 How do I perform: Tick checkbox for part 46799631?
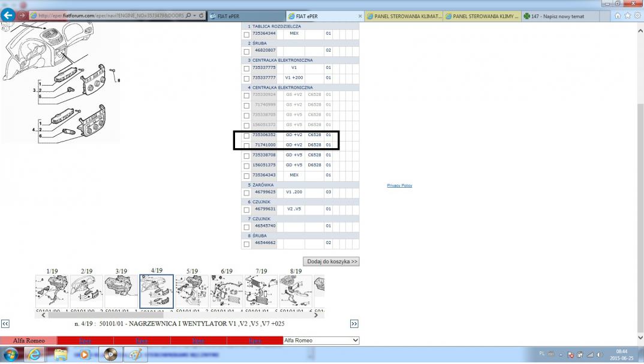(x=246, y=210)
